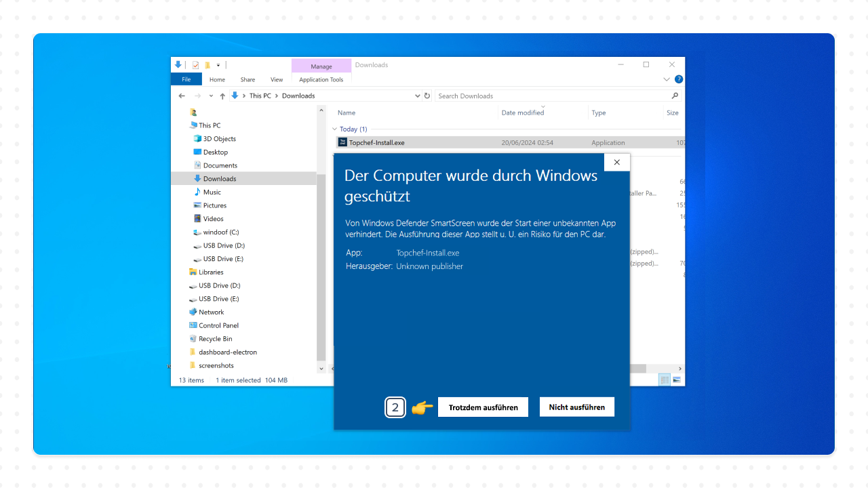The height and width of the screenshot is (488, 868).
Task: Collapse the 'Today (1)' group
Action: [x=334, y=129]
